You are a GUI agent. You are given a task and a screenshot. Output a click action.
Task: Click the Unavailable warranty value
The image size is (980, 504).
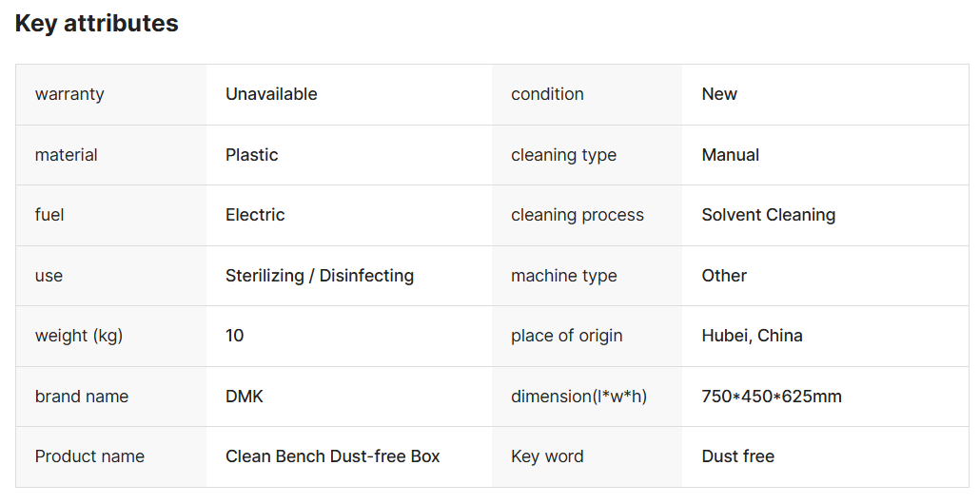pos(271,94)
